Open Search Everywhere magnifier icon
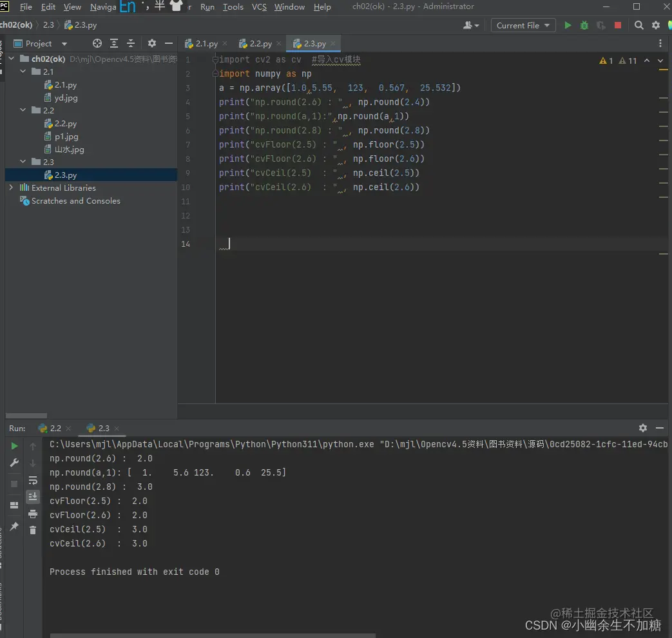This screenshot has height=638, width=672. pyautogui.click(x=638, y=25)
